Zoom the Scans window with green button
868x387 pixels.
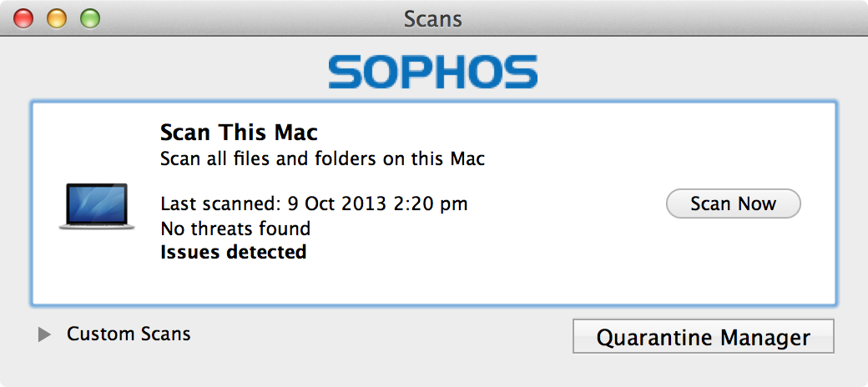point(89,18)
